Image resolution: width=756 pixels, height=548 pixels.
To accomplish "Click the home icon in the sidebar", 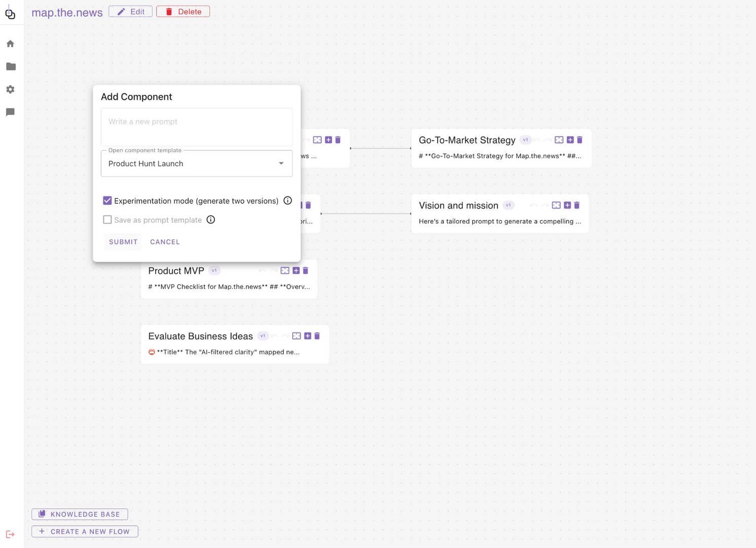I will pos(10,44).
